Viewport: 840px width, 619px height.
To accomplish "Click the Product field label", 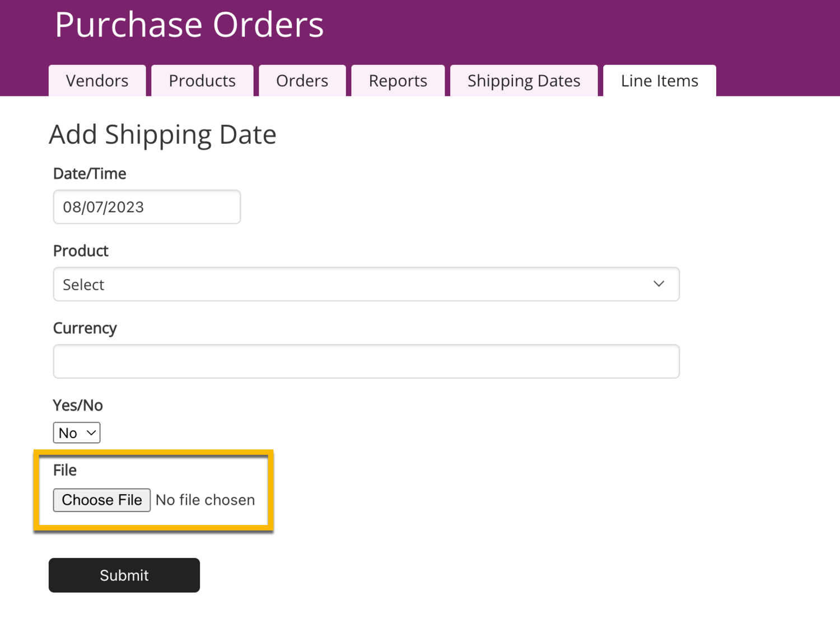I will click(x=81, y=251).
